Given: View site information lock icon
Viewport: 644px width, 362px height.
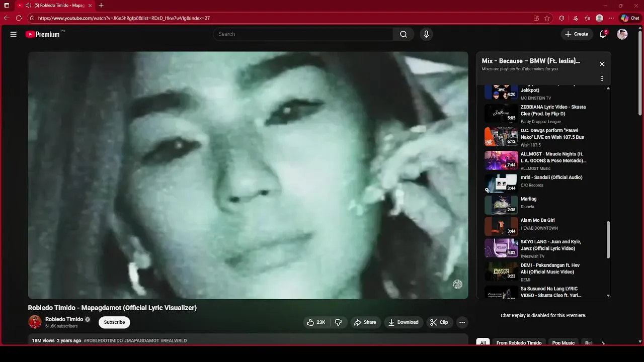Looking at the screenshot, I should (32, 18).
